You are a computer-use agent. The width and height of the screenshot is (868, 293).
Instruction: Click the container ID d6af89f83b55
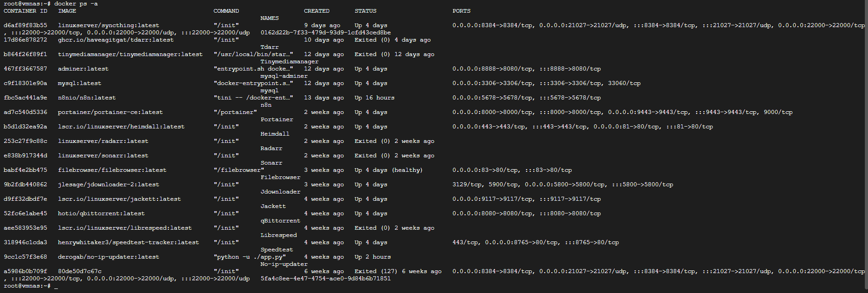tap(25, 25)
